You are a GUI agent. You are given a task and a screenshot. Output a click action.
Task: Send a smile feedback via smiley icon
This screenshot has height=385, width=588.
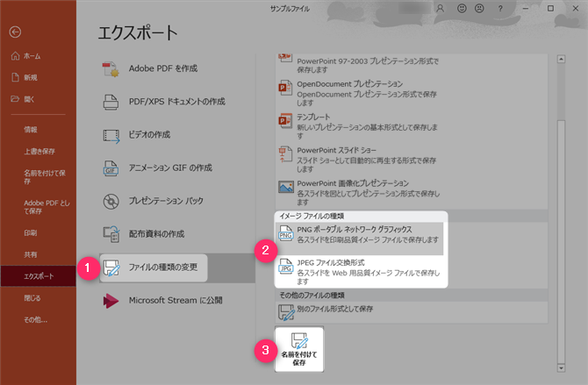point(462,8)
